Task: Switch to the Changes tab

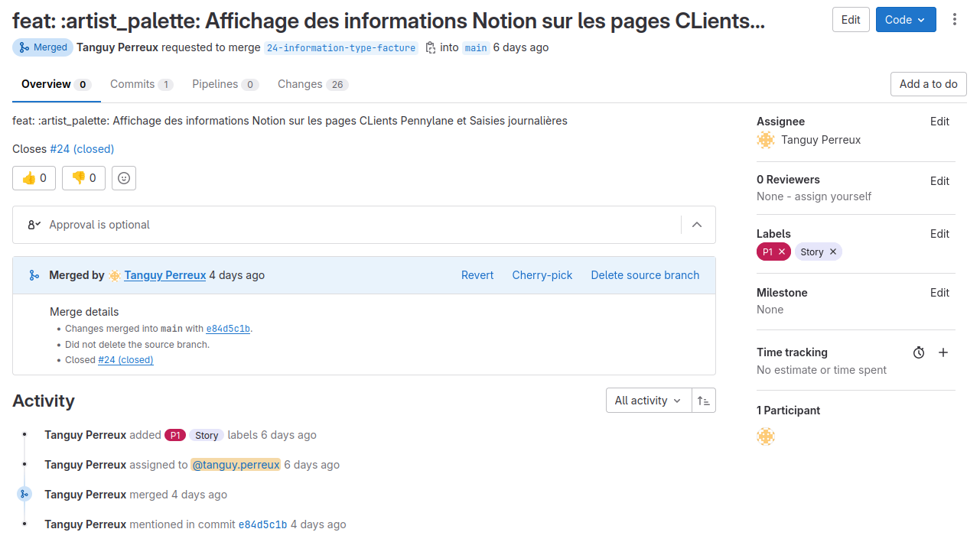Action: pyautogui.click(x=312, y=84)
